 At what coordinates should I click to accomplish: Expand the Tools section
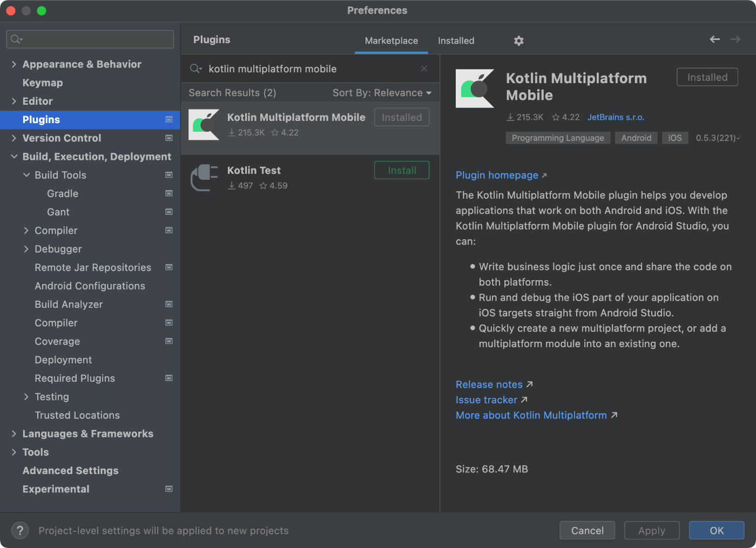click(14, 452)
